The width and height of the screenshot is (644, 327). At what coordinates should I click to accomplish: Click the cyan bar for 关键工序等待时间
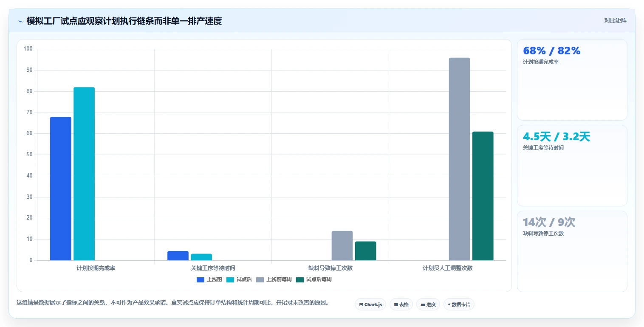pyautogui.click(x=201, y=257)
